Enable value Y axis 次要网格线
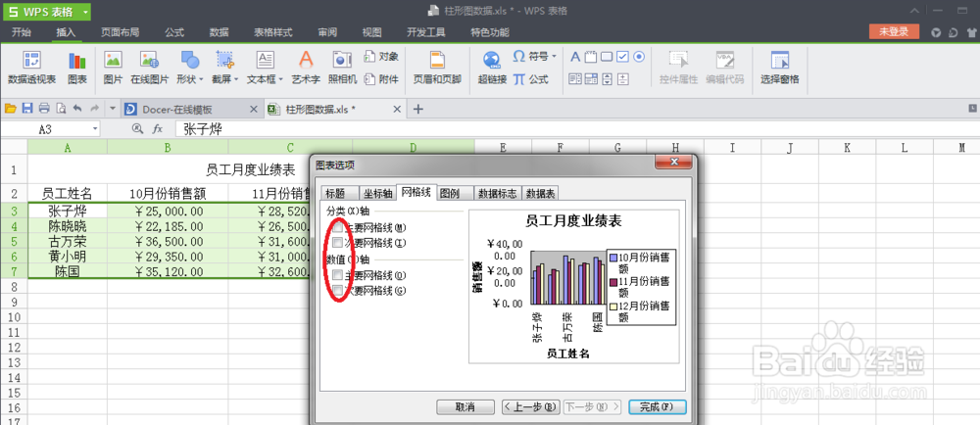This screenshot has width=980, height=425. (x=337, y=290)
